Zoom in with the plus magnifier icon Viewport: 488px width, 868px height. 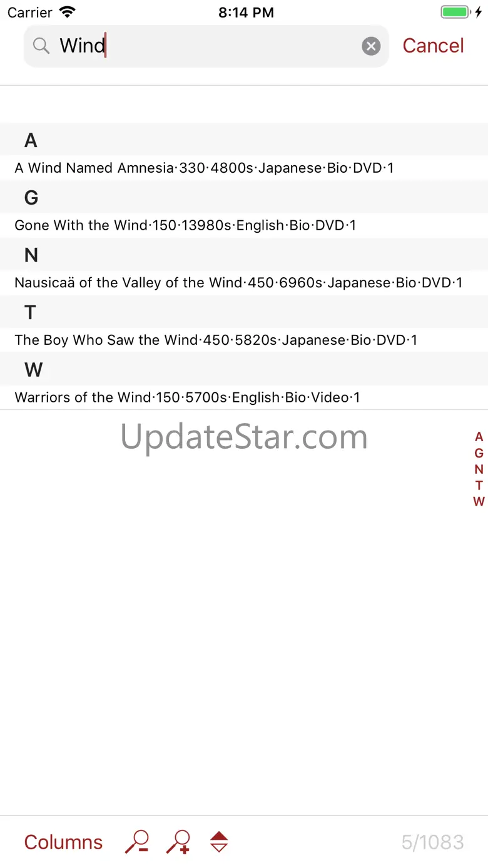[x=178, y=842]
